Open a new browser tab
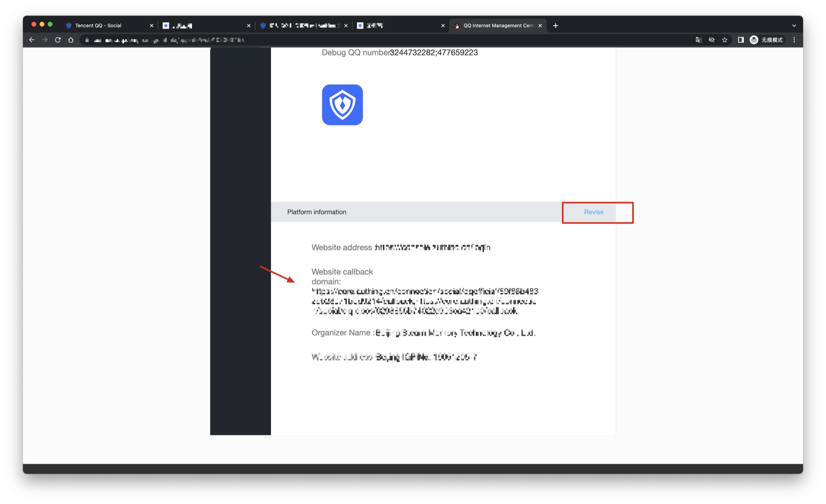826x504 pixels. (x=555, y=26)
